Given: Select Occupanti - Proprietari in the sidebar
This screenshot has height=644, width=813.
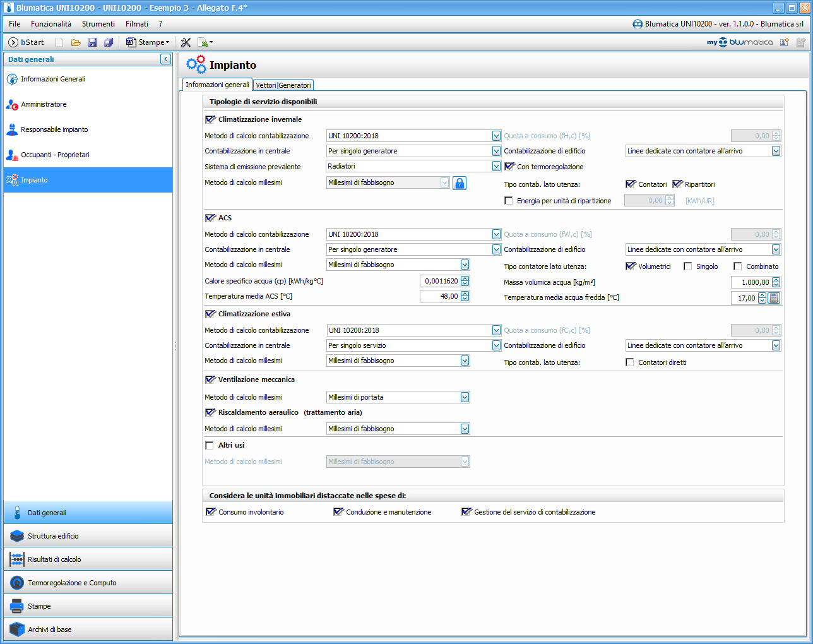Looking at the screenshot, I should coord(55,155).
